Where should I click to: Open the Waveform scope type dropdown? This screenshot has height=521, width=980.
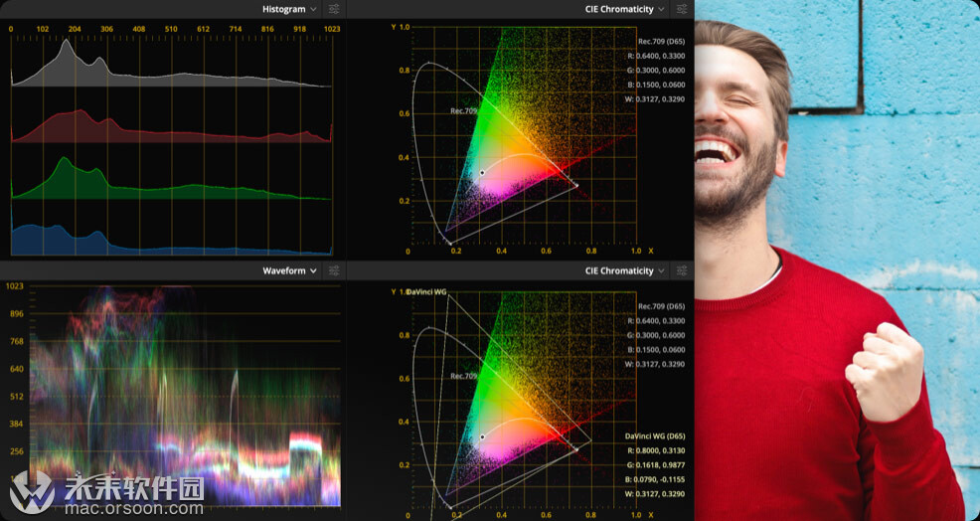pyautogui.click(x=289, y=270)
